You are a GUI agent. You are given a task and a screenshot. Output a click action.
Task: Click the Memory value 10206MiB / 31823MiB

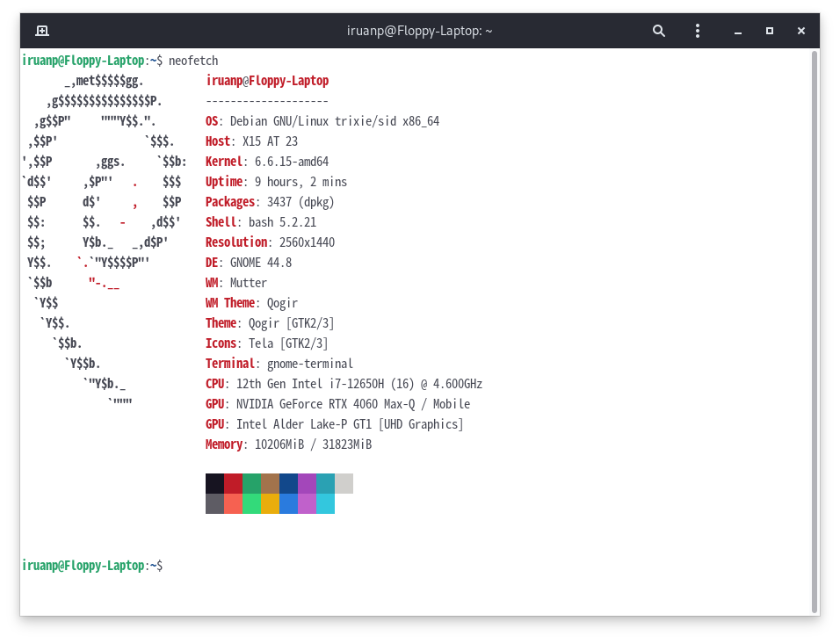point(313,444)
